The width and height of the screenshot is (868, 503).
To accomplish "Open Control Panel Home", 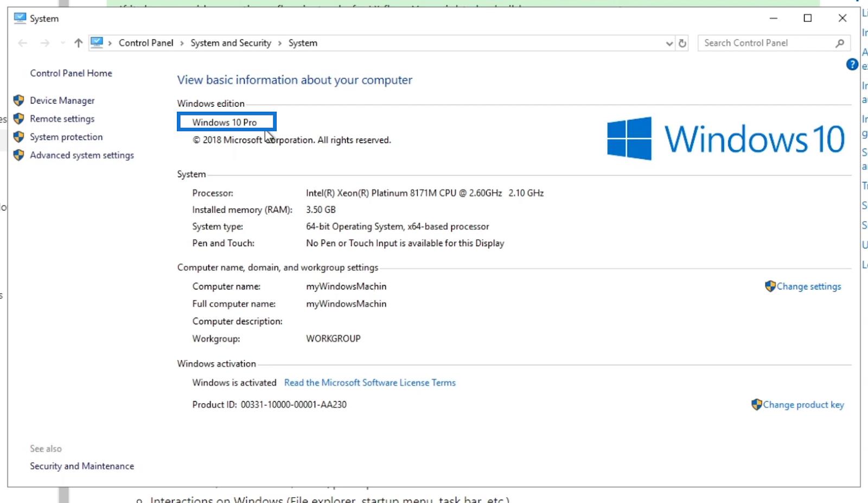I will pyautogui.click(x=71, y=73).
